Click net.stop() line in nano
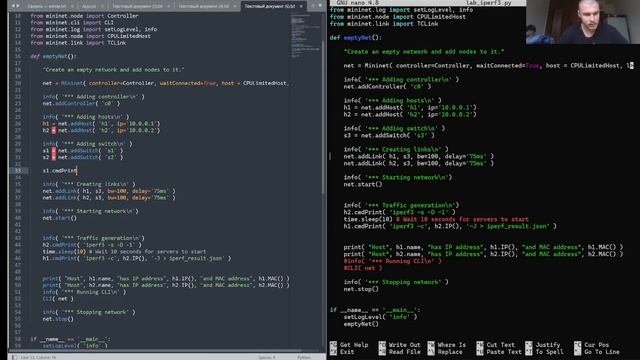The width and height of the screenshot is (640, 360). 361,289
